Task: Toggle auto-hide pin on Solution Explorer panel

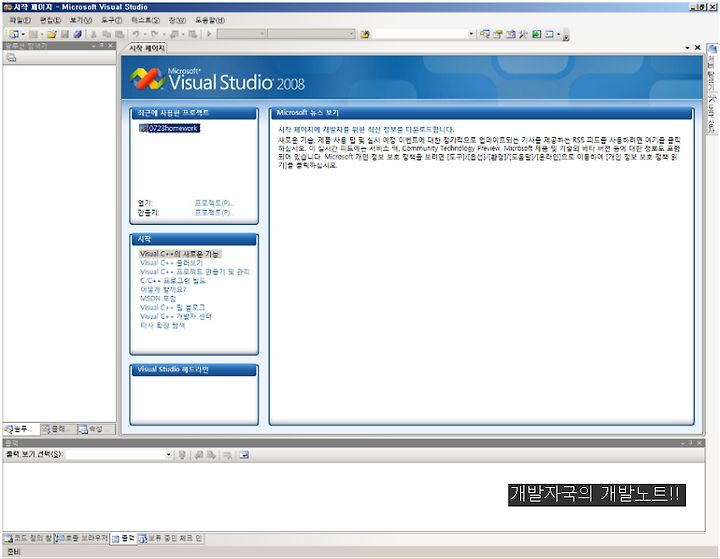Action: click(x=101, y=46)
